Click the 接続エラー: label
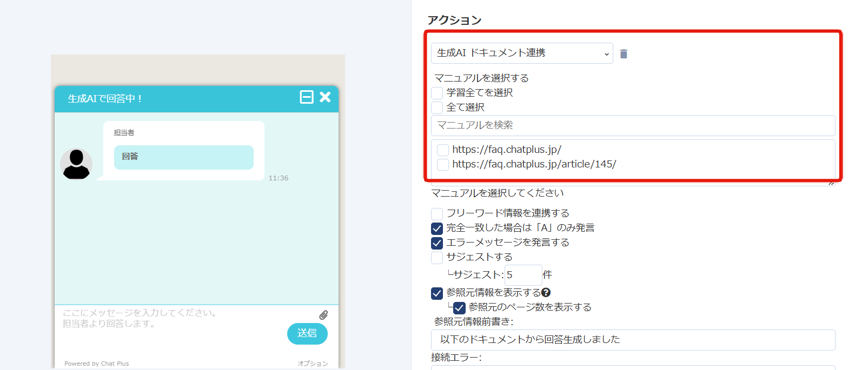This screenshot has width=868, height=370. point(456,357)
